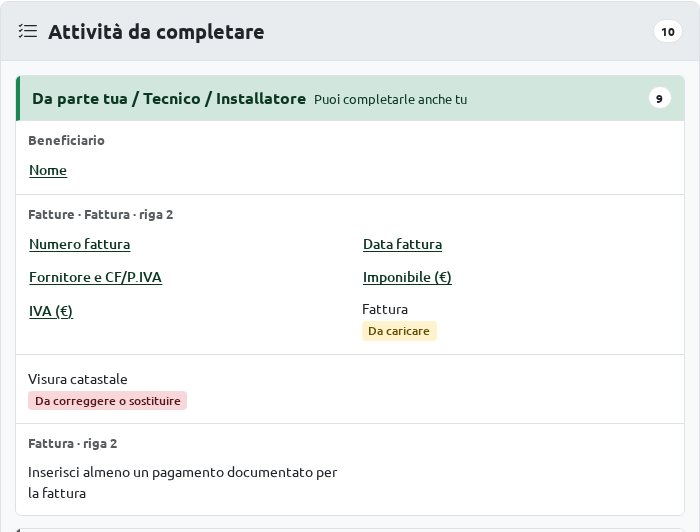Click the Fattura label above Da caricare
This screenshot has height=532, width=700.
tap(385, 309)
